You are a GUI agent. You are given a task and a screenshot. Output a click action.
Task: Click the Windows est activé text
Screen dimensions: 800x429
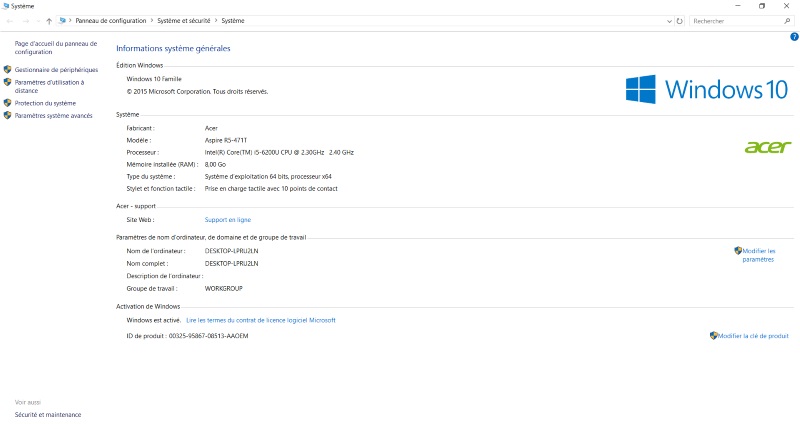(154, 320)
